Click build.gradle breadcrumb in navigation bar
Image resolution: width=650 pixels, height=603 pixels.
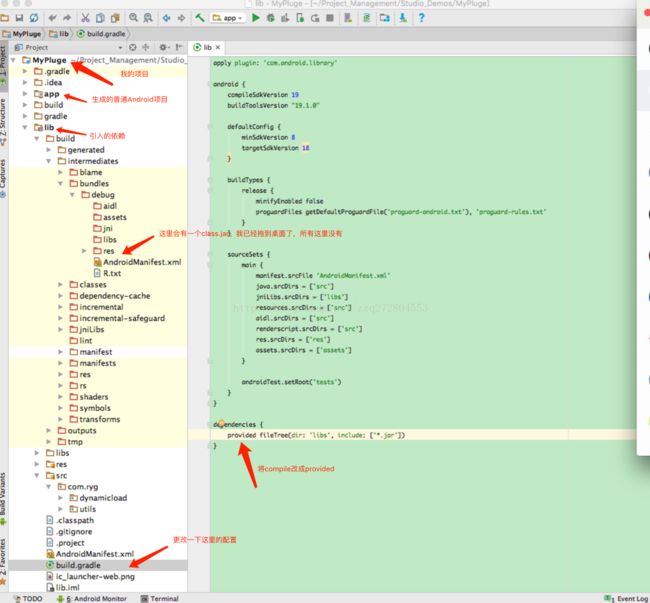click(102, 34)
